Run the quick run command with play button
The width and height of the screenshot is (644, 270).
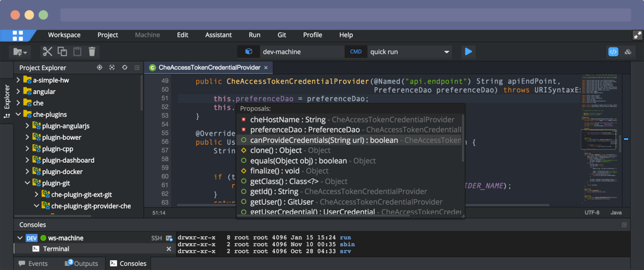tap(468, 52)
